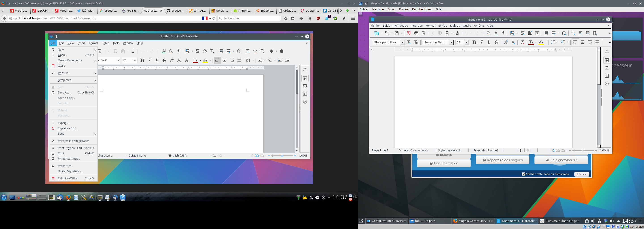Bookmark this page with Firefox star icon
The image size is (644, 229).
point(286,18)
